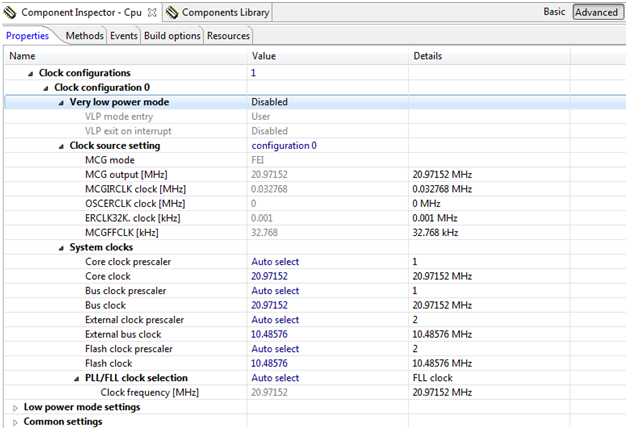Viewport: 628px width, 430px height.
Task: Click the Components Library tab icon
Action: [x=174, y=13]
